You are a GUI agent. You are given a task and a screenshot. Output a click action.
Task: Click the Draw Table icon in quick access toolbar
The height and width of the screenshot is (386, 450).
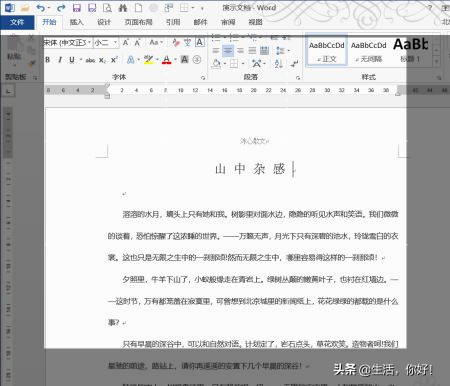point(185,8)
